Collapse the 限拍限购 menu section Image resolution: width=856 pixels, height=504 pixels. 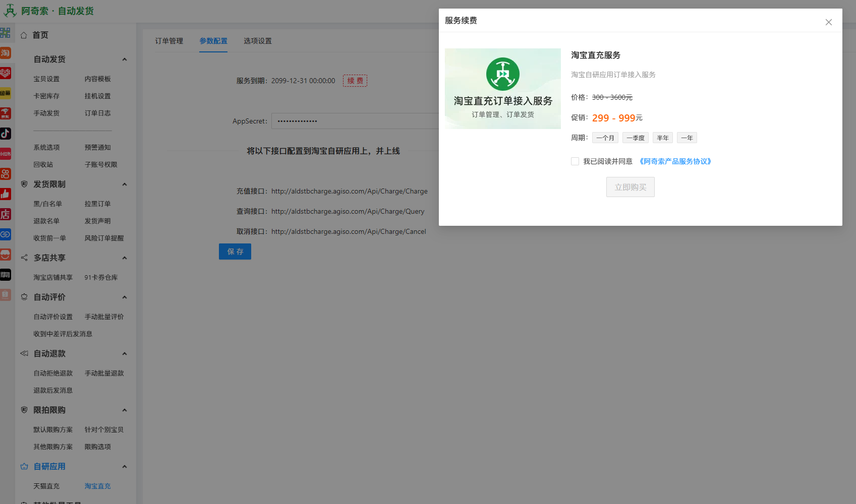125,410
